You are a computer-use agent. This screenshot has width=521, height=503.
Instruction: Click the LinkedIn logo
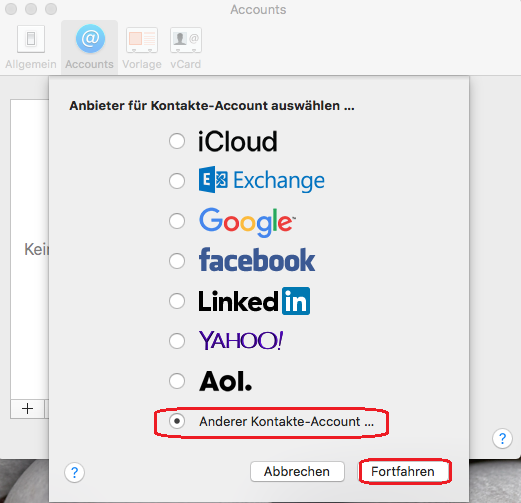coord(254,301)
